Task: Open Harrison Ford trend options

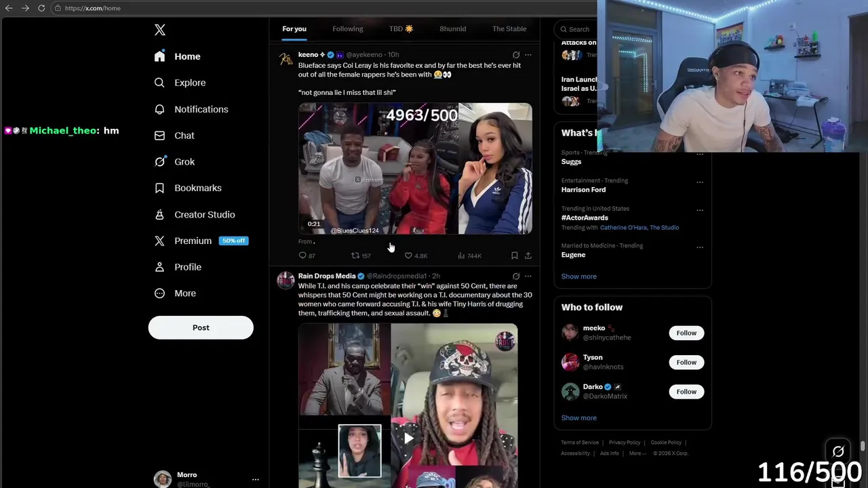Action: click(699, 182)
